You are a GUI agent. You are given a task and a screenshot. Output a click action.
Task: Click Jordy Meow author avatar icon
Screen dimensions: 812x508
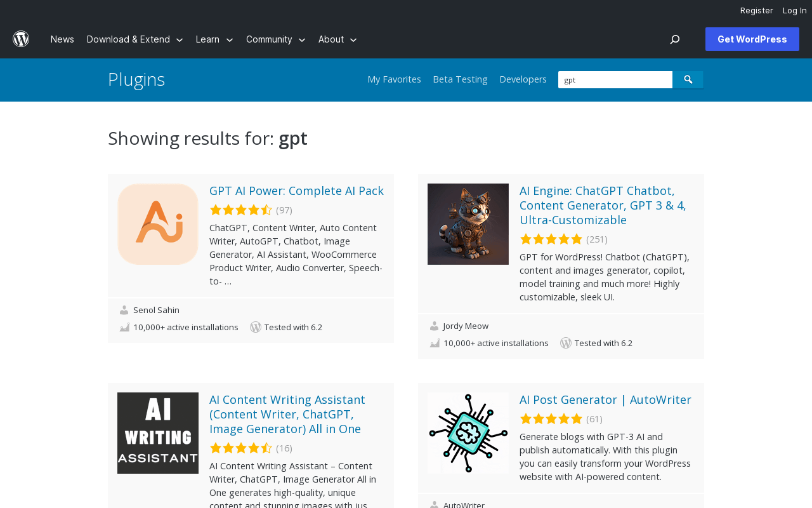pos(435,326)
